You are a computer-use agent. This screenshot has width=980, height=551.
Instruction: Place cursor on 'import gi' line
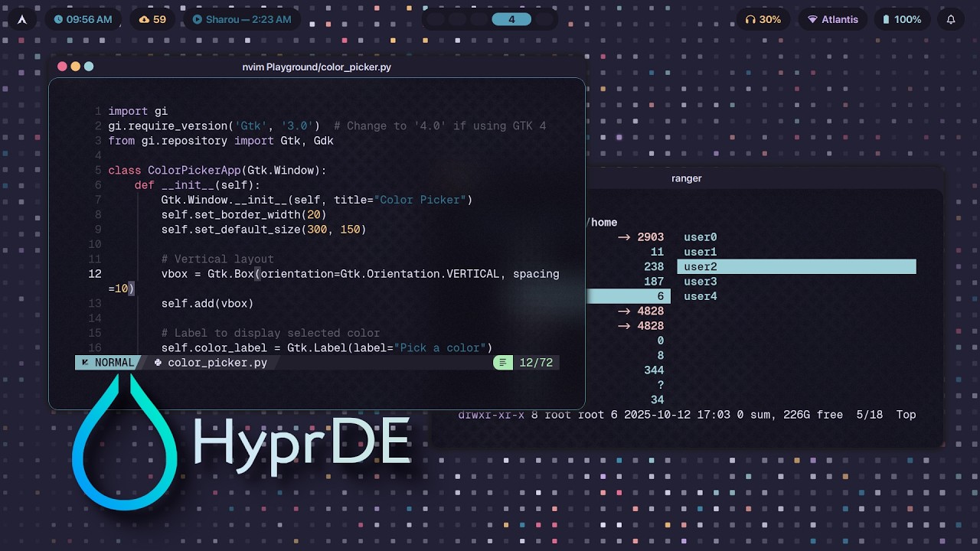coord(138,111)
